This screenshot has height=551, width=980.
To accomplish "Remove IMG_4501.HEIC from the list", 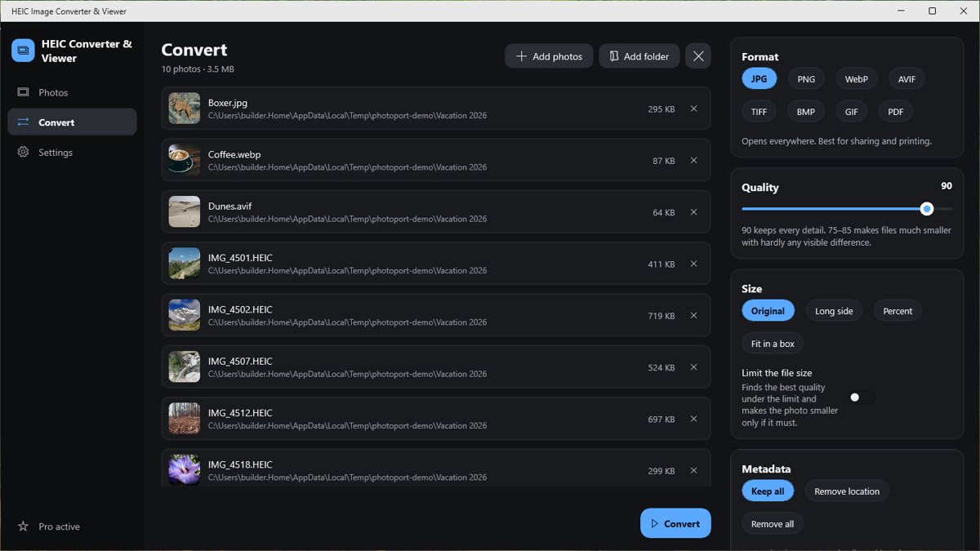I will point(693,264).
